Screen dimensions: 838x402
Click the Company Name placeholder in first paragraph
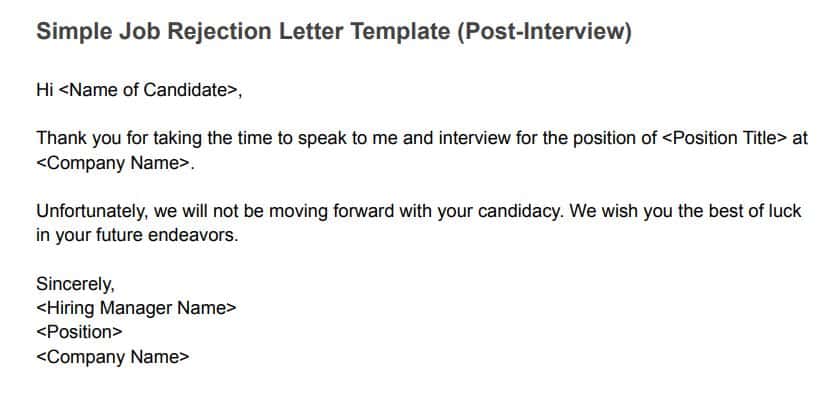[x=113, y=163]
